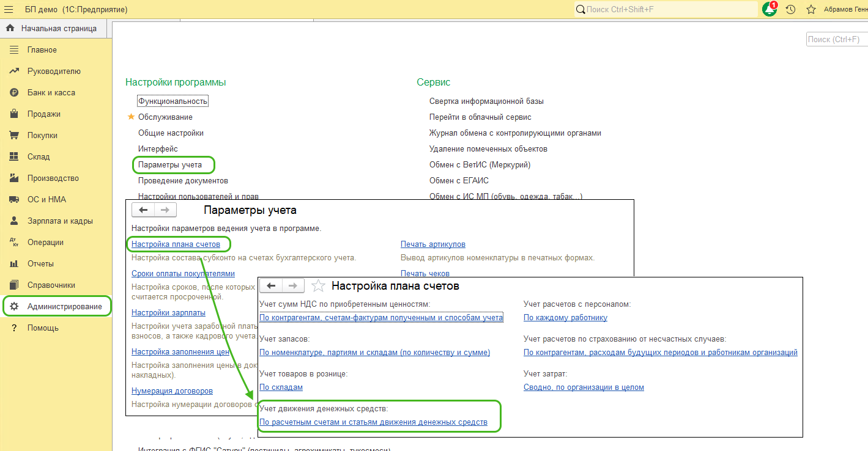Click the back arrow in Настройка плана счетов

[x=271, y=285]
